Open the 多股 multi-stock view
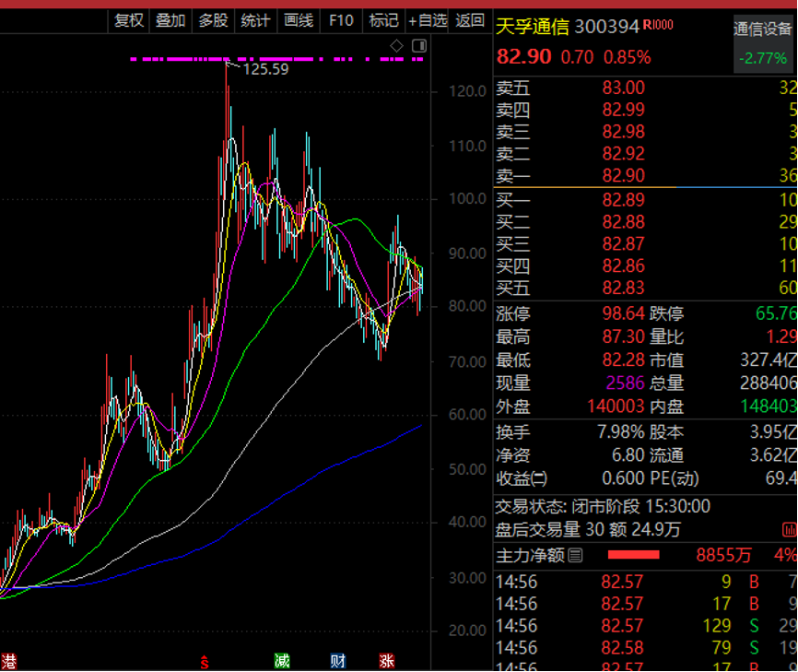The height and width of the screenshot is (672, 798). (213, 21)
